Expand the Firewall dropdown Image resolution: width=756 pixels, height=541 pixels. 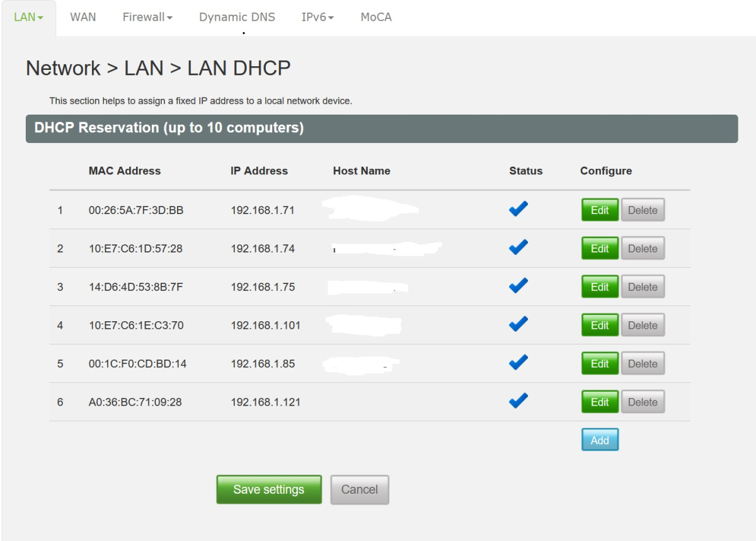[146, 17]
